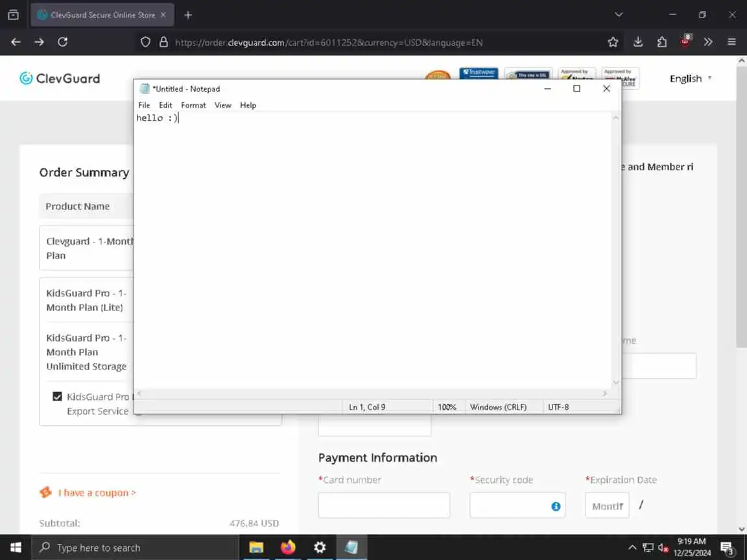Click the network tray icon
The width and height of the screenshot is (747, 560).
[648, 548]
